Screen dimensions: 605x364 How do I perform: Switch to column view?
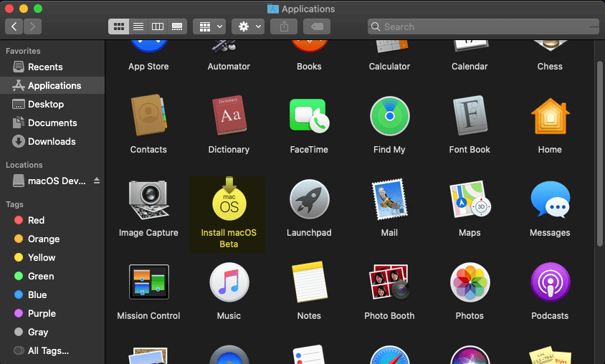[158, 27]
